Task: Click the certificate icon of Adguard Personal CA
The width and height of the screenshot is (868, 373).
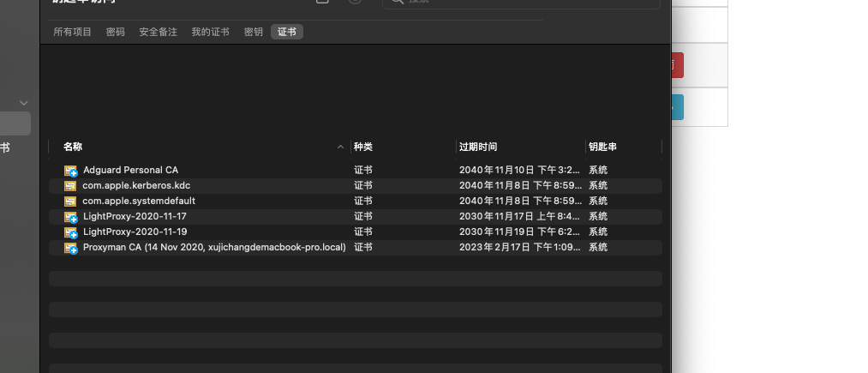Action: point(70,171)
